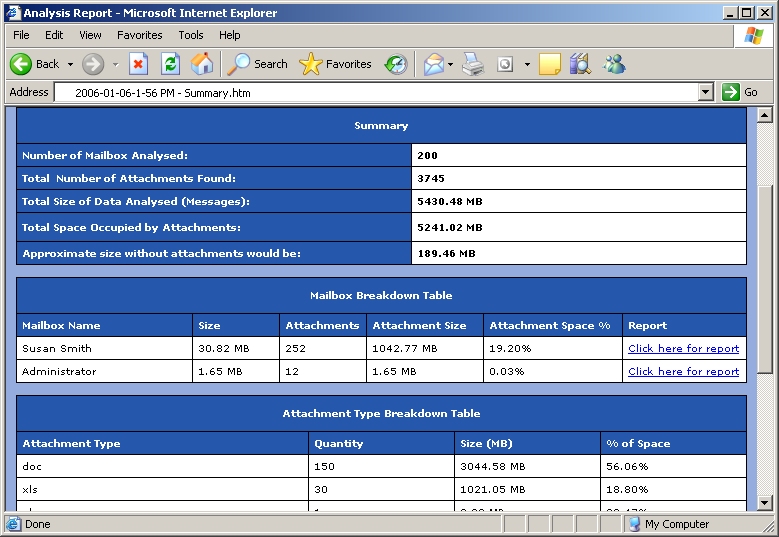Click the Mailbox Breakdown Table heading
779x537 pixels.
click(381, 296)
